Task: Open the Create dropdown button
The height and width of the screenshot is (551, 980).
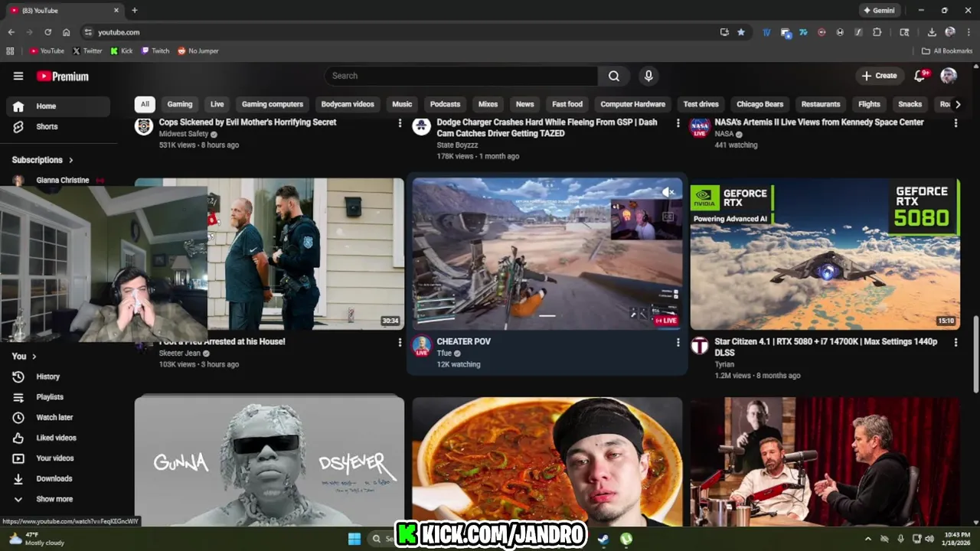Action: (879, 76)
